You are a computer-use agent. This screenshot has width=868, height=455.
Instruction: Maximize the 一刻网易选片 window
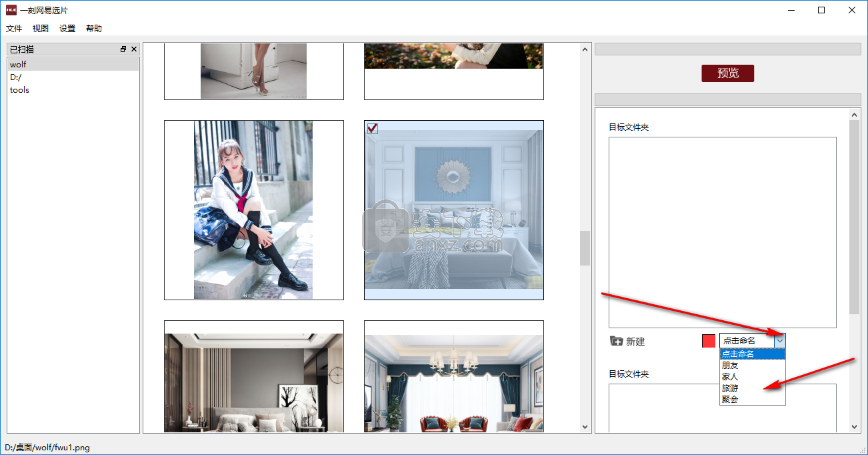point(821,10)
